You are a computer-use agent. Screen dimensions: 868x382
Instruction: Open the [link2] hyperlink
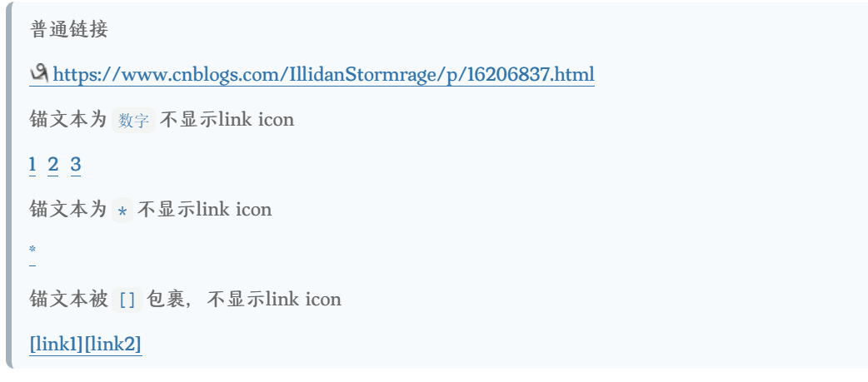click(112, 344)
